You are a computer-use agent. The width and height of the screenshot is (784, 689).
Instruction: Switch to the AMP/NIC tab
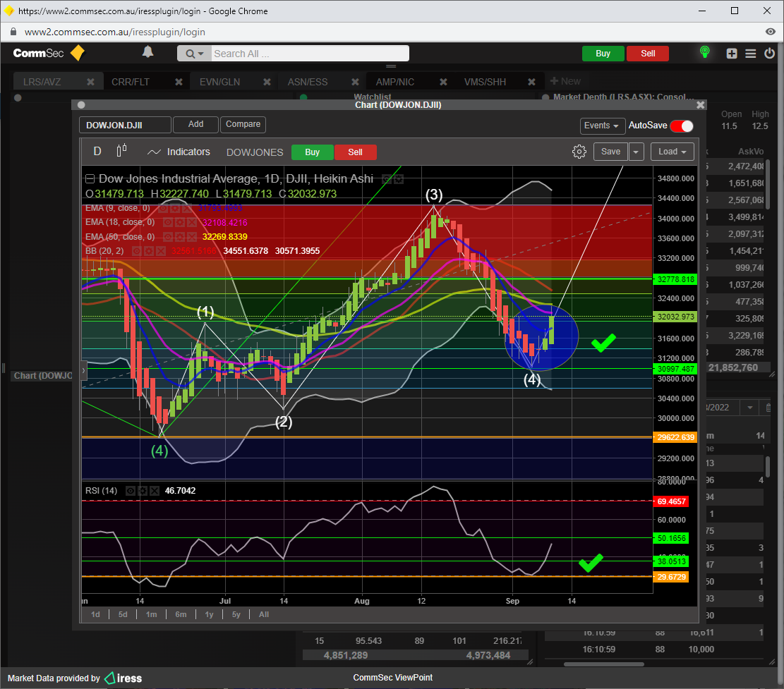(395, 82)
